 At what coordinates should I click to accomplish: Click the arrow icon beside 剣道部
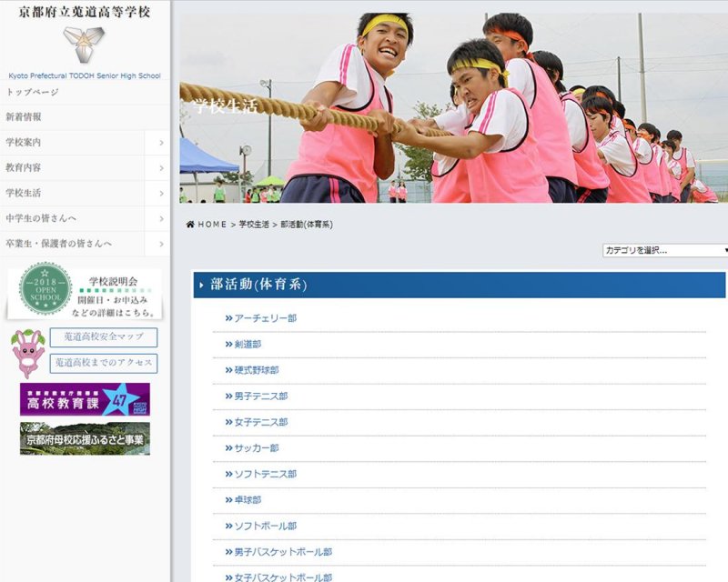click(x=228, y=345)
